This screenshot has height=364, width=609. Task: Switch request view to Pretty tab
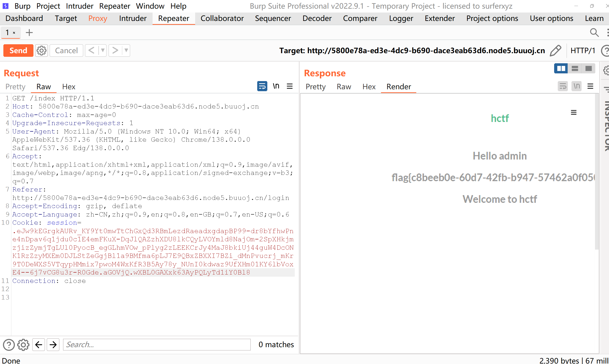[x=15, y=87]
